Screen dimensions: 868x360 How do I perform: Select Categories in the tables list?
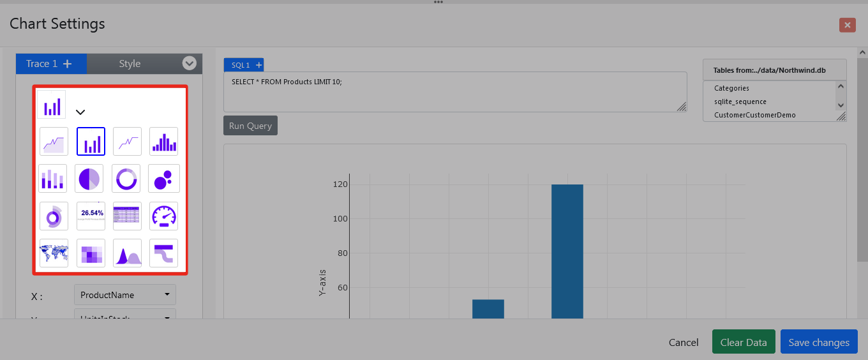tap(731, 88)
